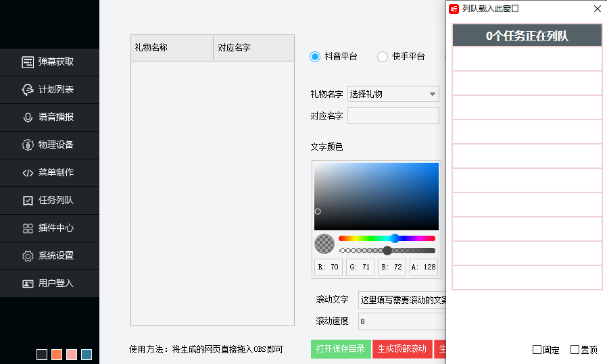This screenshot has height=364, width=607.
Task: Enable the 固定 checkbox
Action: [x=537, y=350]
